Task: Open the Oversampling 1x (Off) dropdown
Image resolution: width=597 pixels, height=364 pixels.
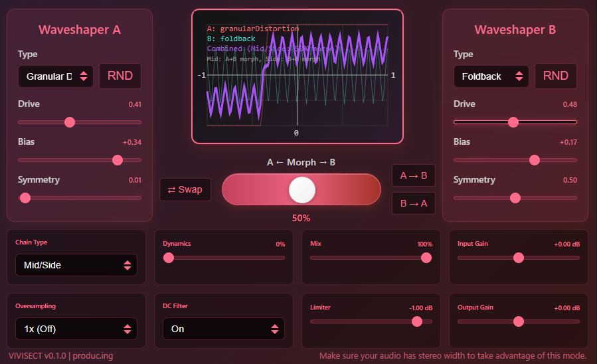Action: coord(76,329)
